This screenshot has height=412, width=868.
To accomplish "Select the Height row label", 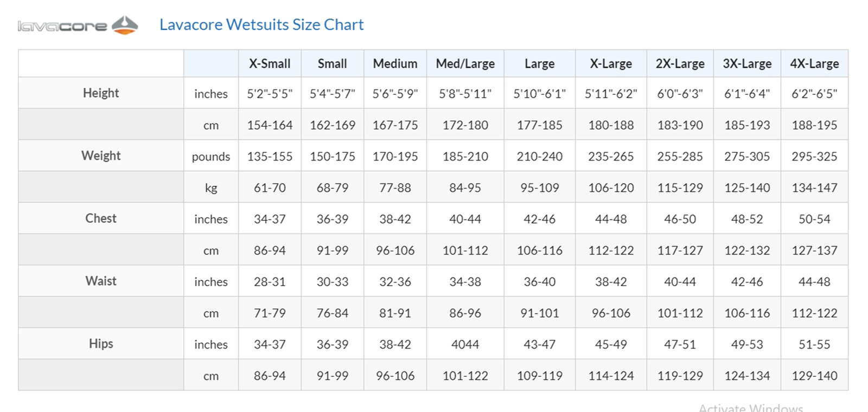I will point(101,93).
